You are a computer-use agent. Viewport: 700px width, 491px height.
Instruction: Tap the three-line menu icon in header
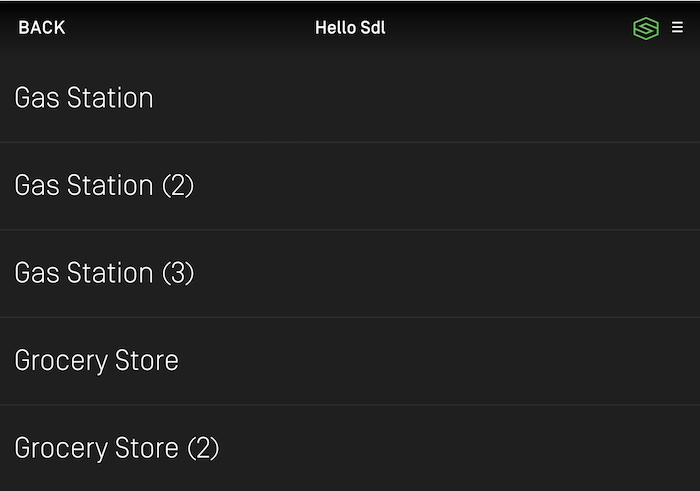[678, 28]
